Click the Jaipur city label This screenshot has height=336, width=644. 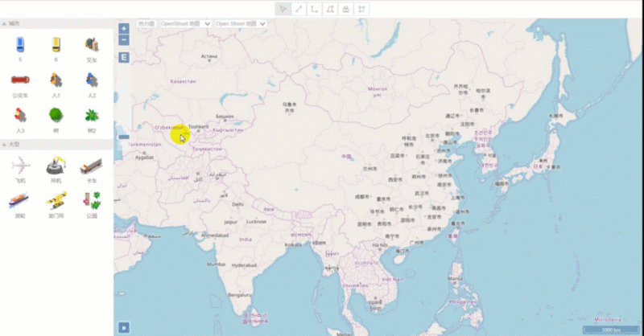pyautogui.click(x=231, y=222)
